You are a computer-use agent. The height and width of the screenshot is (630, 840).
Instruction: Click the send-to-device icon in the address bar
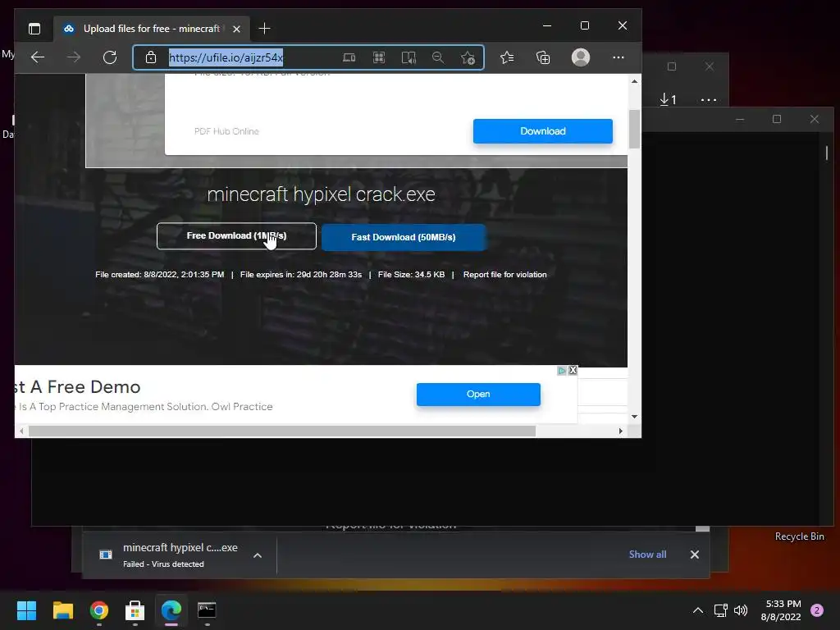(349, 57)
